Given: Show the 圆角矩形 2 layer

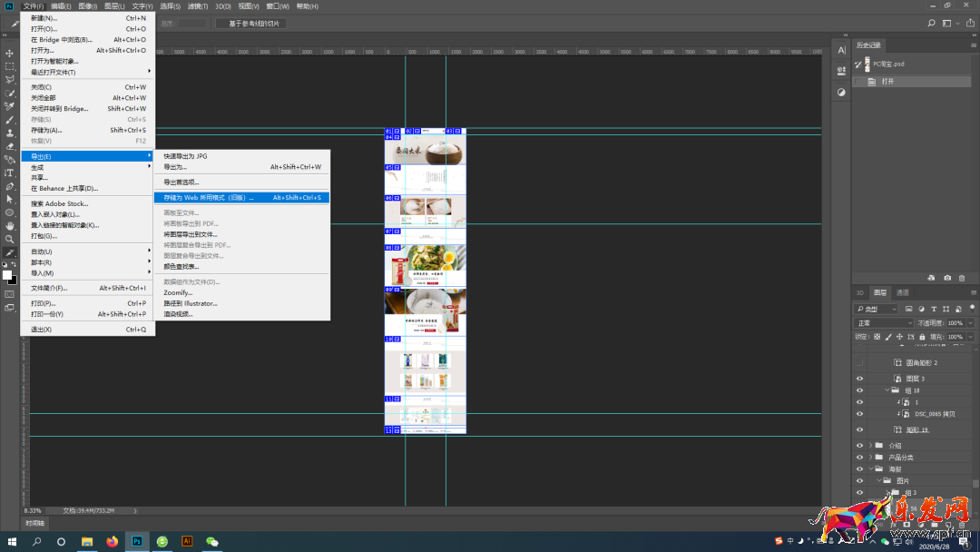Looking at the screenshot, I should [x=859, y=363].
